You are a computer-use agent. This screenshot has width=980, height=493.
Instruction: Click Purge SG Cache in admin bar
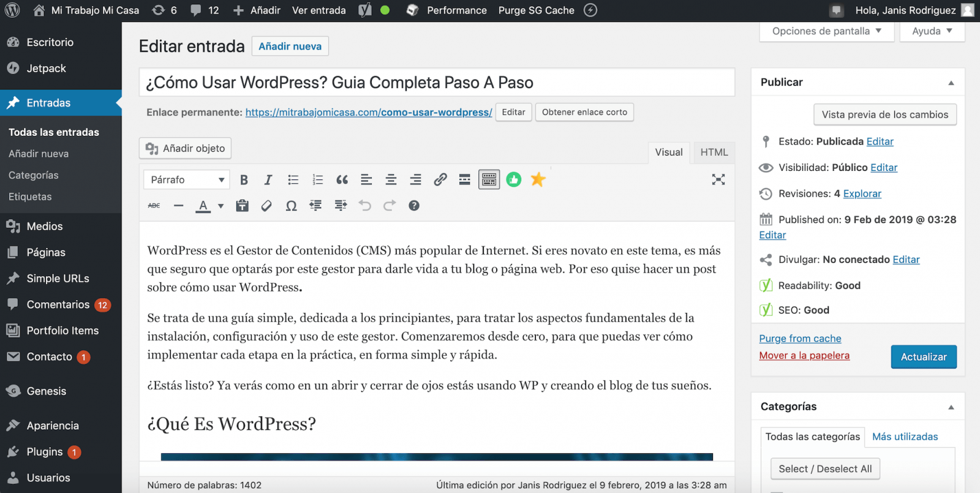tap(536, 10)
